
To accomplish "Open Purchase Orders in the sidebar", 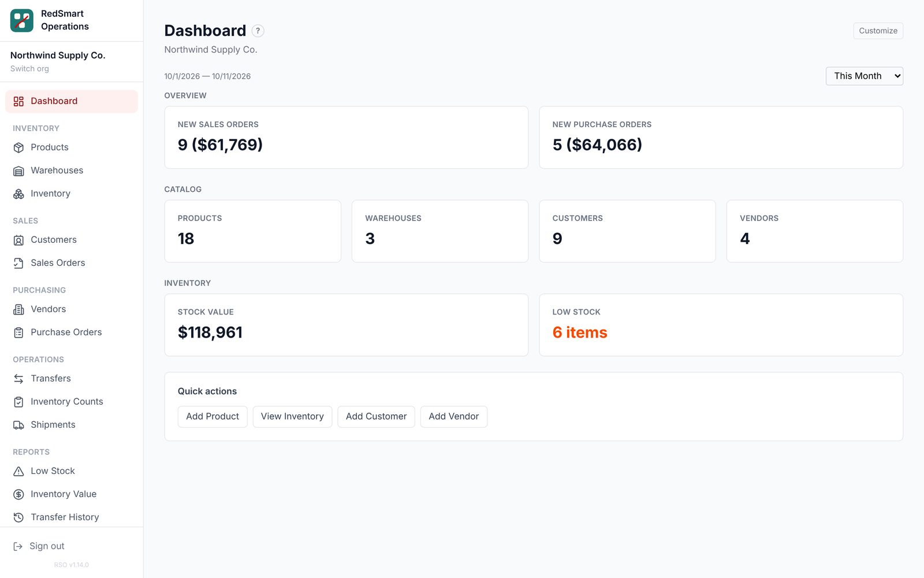I will pos(72,332).
